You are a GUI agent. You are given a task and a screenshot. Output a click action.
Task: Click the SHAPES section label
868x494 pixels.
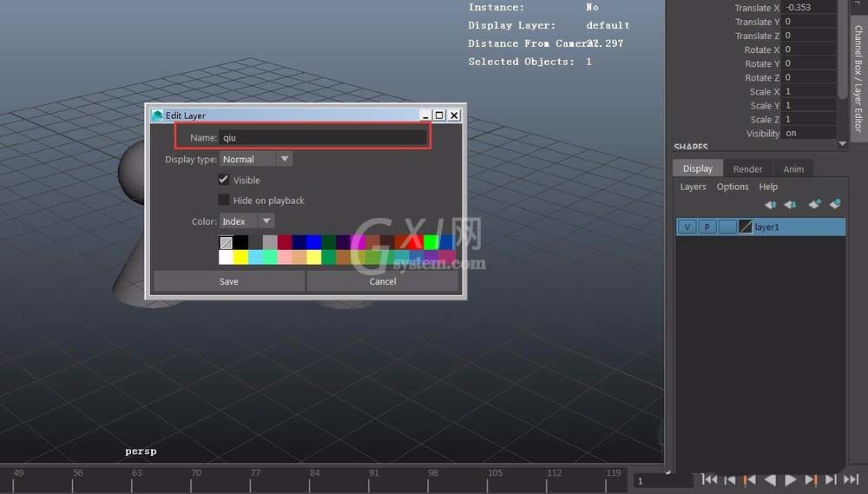pyautogui.click(x=691, y=147)
